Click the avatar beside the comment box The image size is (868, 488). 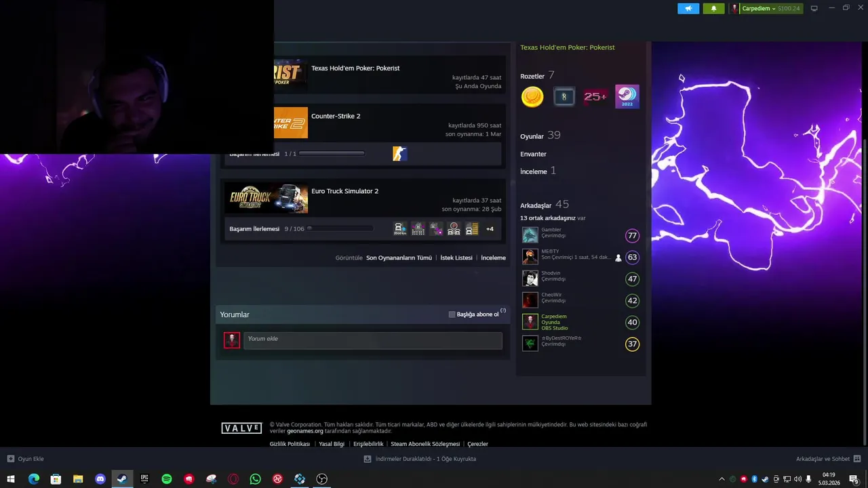232,340
